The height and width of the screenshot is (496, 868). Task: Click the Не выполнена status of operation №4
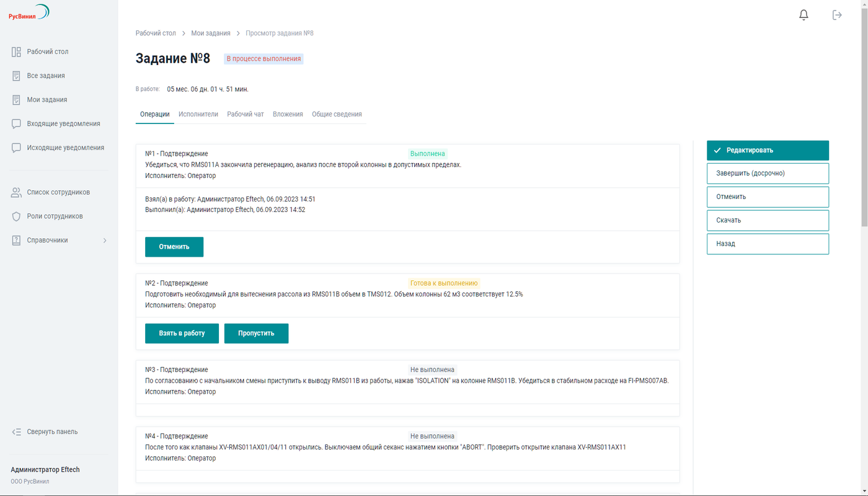[x=432, y=436]
